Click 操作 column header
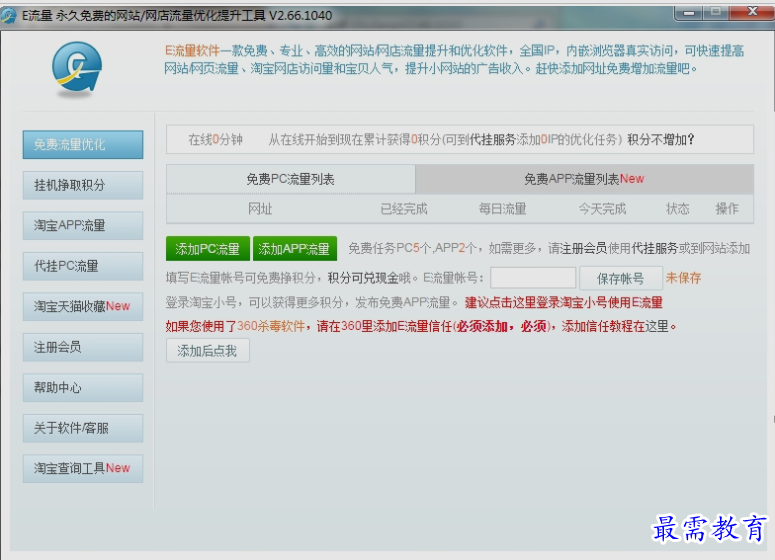The image size is (775, 560). (x=727, y=209)
